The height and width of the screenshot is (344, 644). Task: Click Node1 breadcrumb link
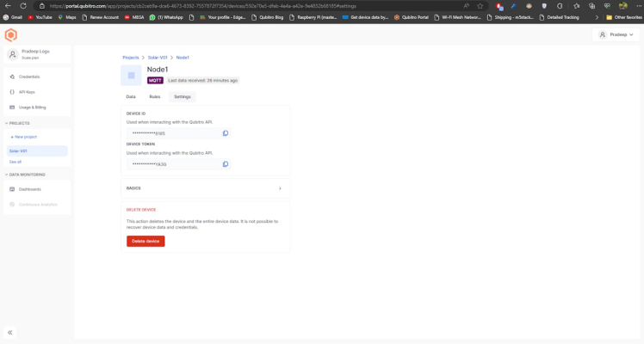click(x=183, y=58)
